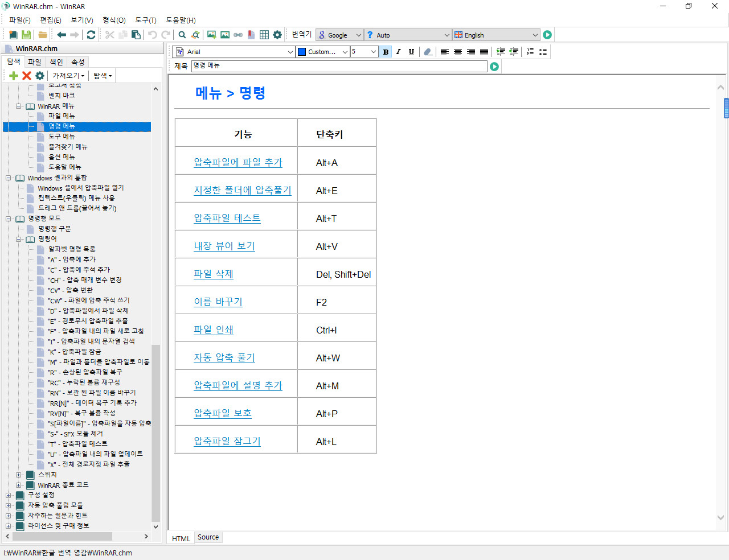Open the 압축파일 잠그기 link

227,442
